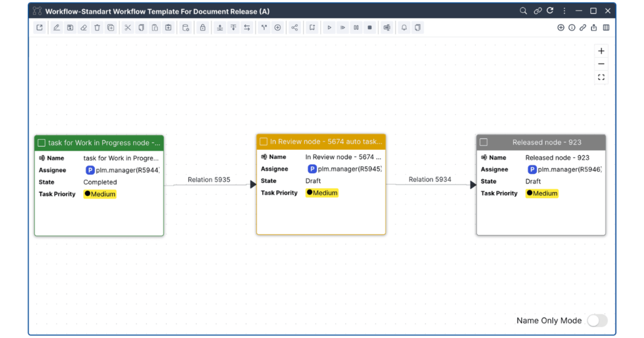This screenshot has width=644, height=338.
Task: Open the three-dot overflow menu
Action: [564, 11]
